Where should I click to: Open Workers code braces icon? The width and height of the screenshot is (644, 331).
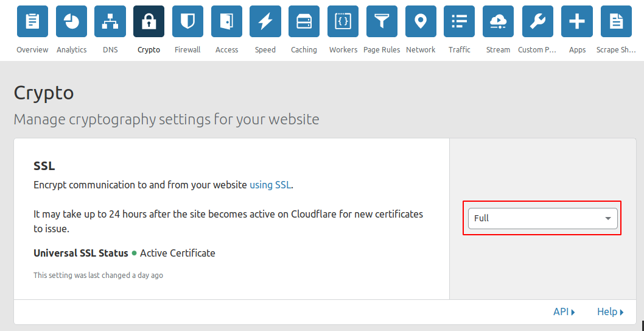(343, 22)
